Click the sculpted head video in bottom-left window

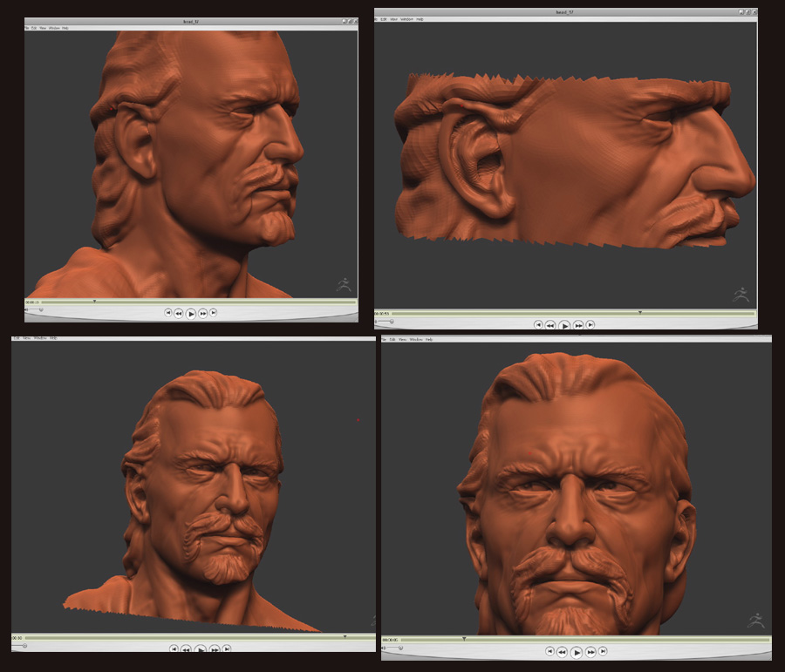tap(194, 487)
